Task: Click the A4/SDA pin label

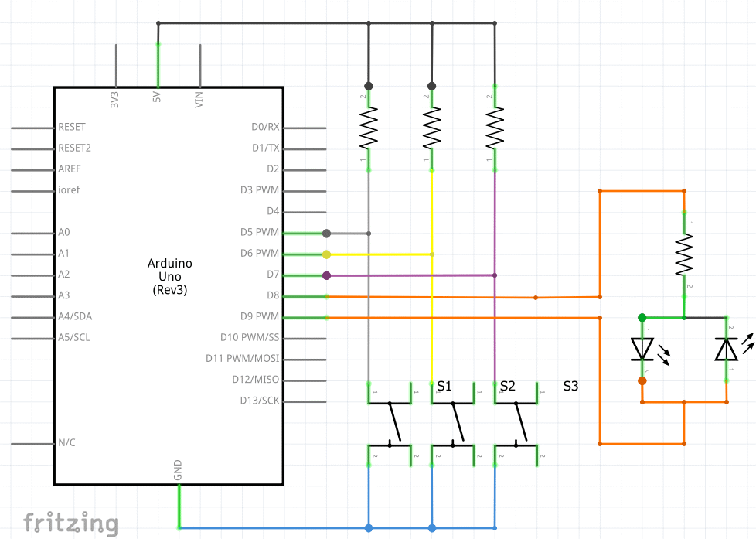Action: (75, 316)
